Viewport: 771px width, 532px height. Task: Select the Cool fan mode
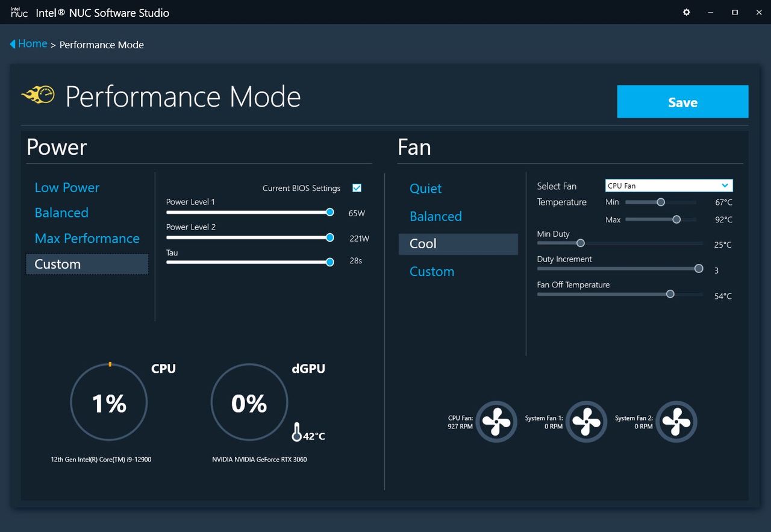coord(458,244)
